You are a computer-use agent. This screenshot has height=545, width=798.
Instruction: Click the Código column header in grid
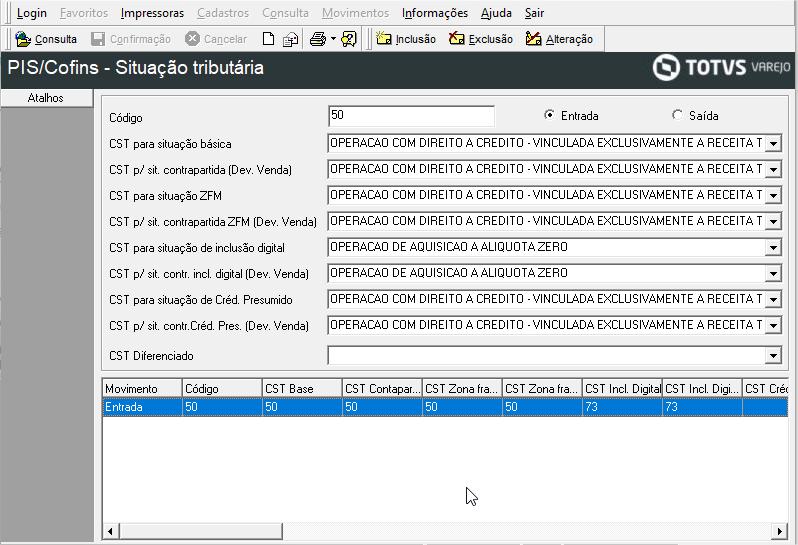[222, 388]
